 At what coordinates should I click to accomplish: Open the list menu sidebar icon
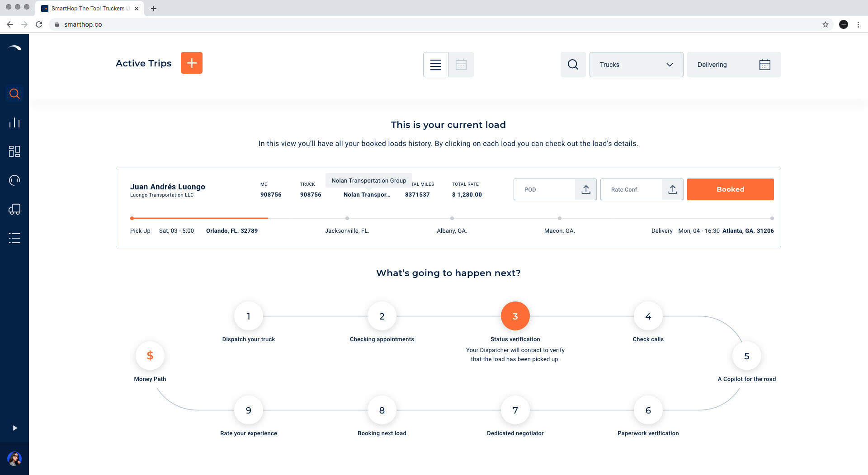coord(14,238)
